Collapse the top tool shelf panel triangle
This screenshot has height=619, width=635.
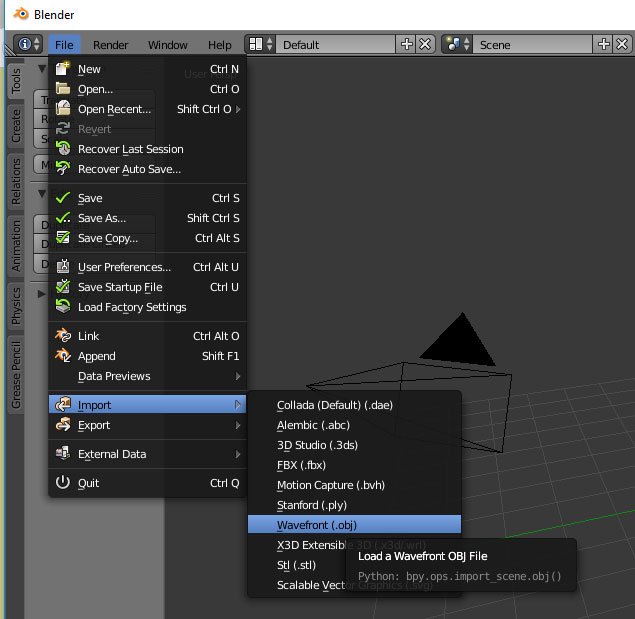[42, 68]
